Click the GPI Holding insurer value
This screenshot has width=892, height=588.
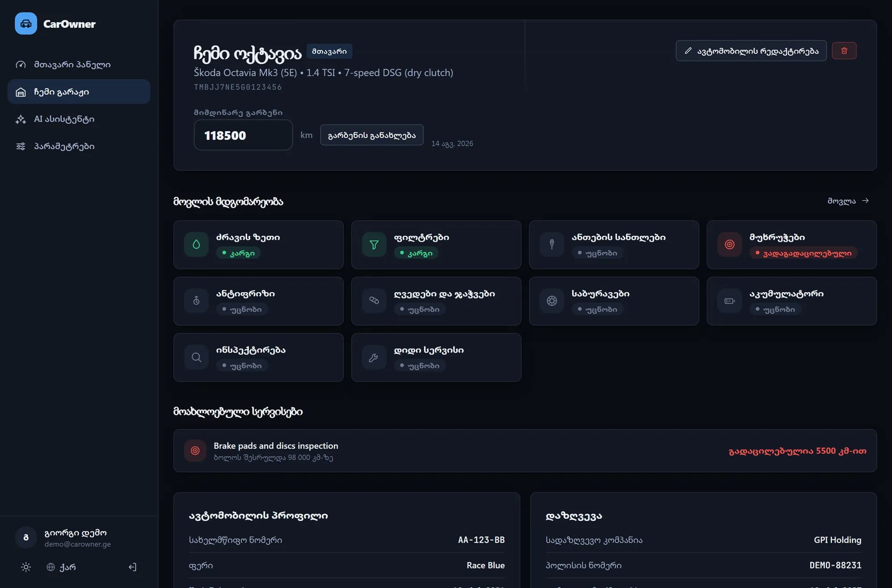pyautogui.click(x=838, y=540)
